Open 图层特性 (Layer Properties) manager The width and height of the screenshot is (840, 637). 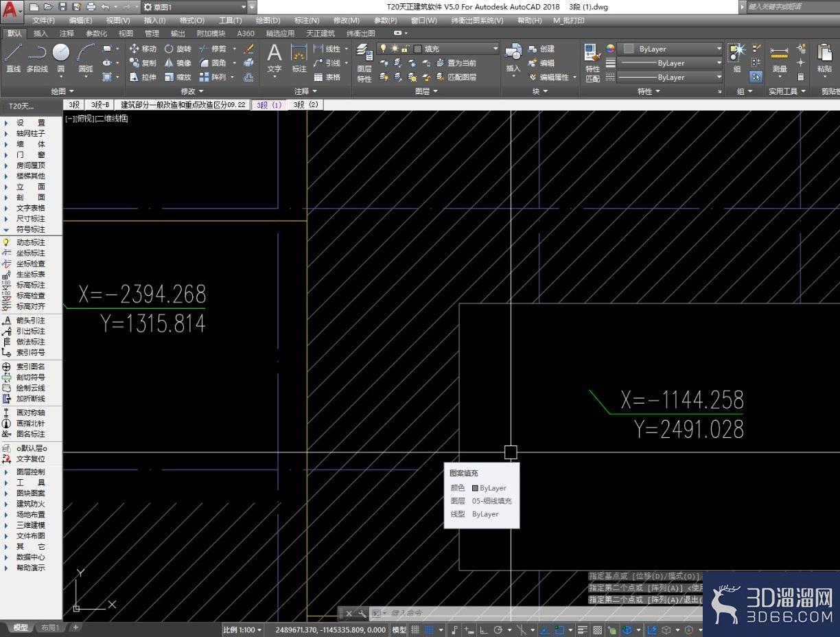pyautogui.click(x=364, y=63)
